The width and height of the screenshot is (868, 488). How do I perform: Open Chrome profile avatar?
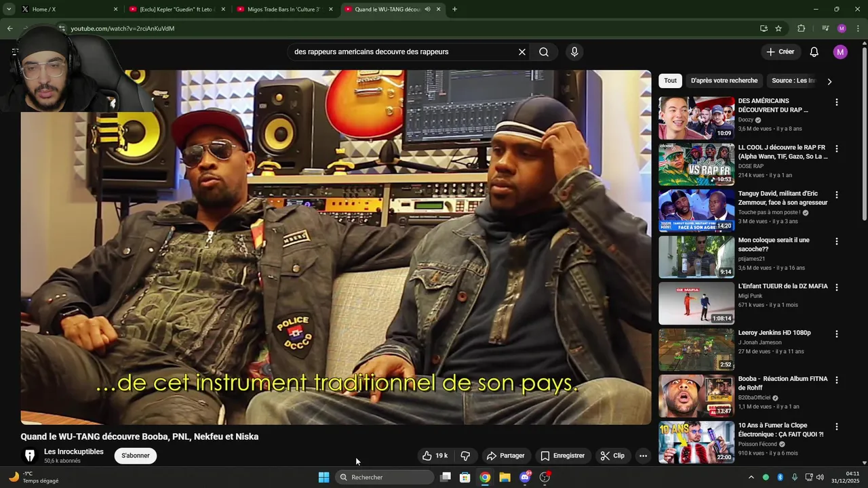pos(842,28)
